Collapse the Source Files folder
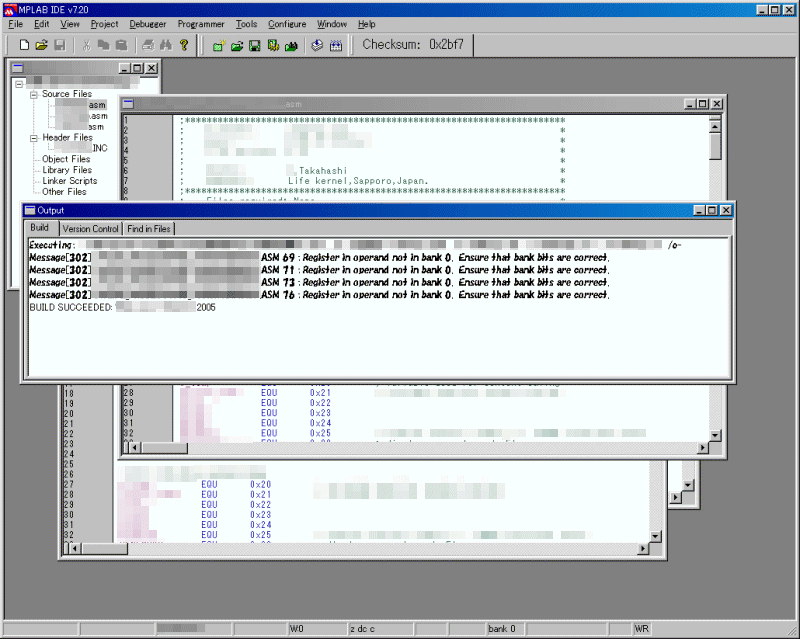Viewport: 800px width, 639px height. (34, 94)
